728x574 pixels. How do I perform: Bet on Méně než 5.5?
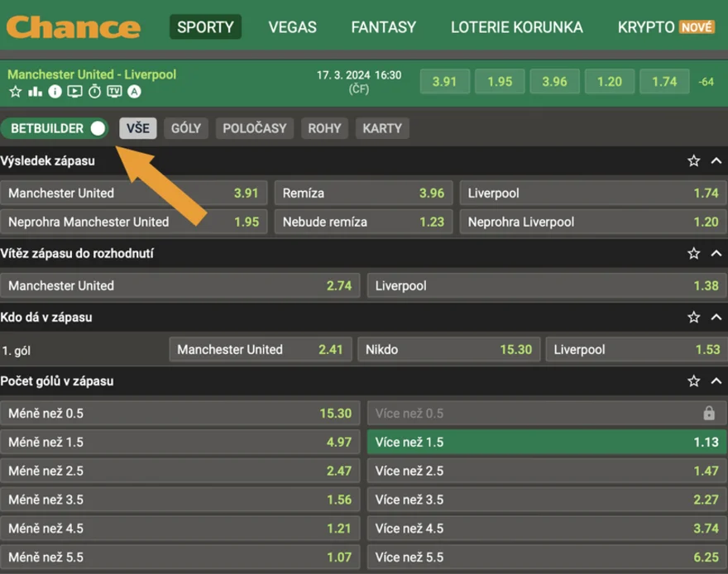click(180, 557)
